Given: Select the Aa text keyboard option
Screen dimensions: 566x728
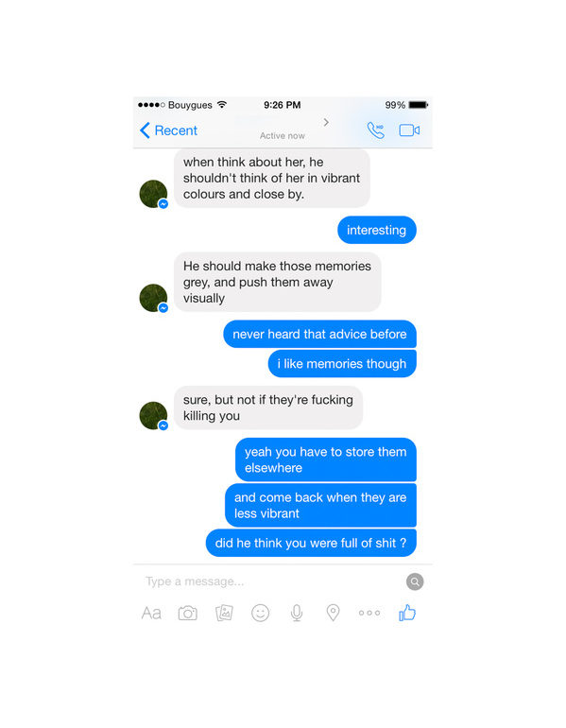Looking at the screenshot, I should [151, 614].
